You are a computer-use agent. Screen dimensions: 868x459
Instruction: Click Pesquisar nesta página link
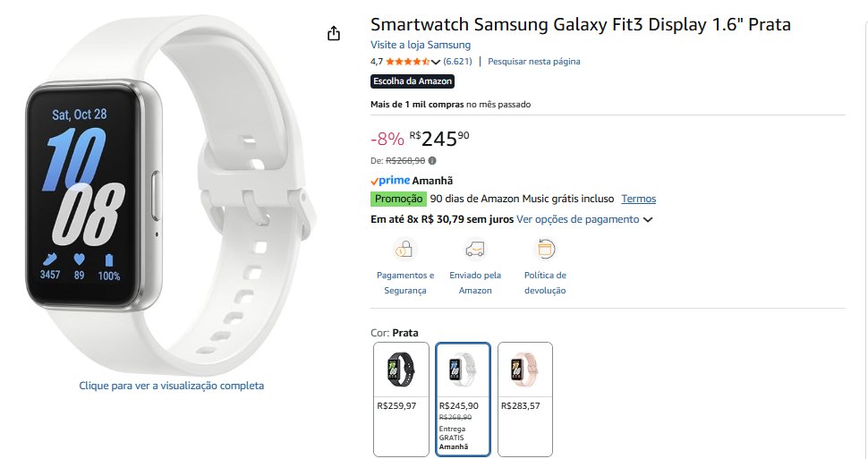click(x=534, y=62)
